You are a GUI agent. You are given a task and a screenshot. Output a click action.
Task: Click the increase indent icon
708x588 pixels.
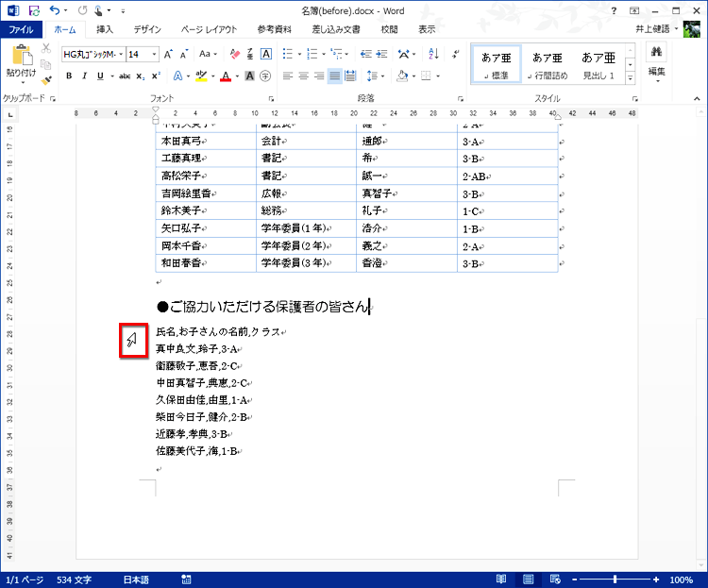pos(382,54)
